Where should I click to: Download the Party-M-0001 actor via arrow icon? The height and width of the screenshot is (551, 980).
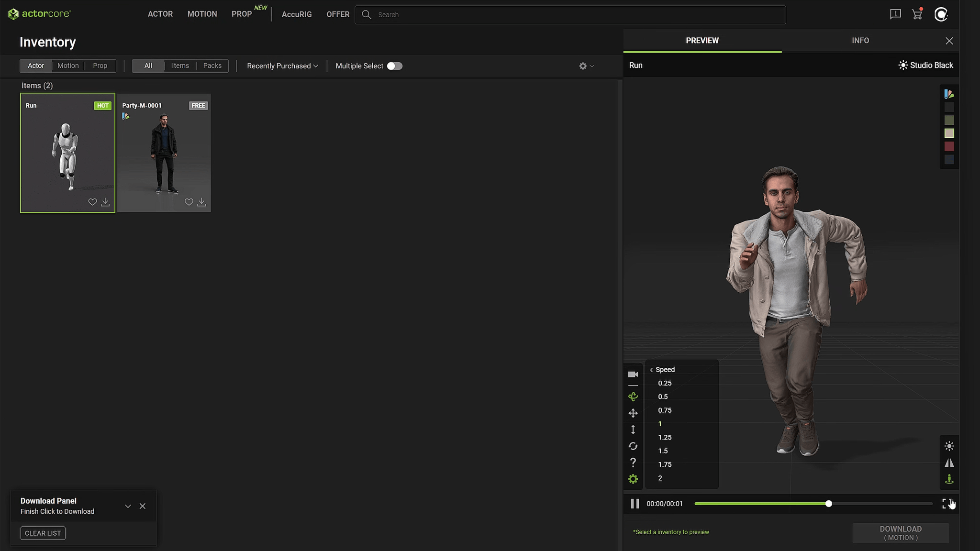(201, 202)
